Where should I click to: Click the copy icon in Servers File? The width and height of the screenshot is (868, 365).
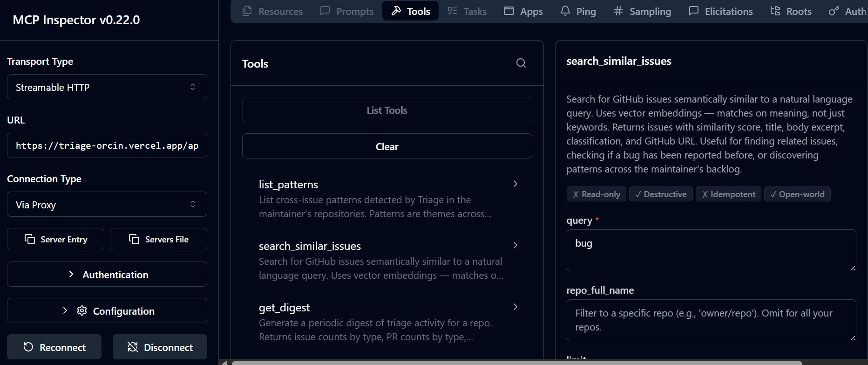tap(134, 239)
